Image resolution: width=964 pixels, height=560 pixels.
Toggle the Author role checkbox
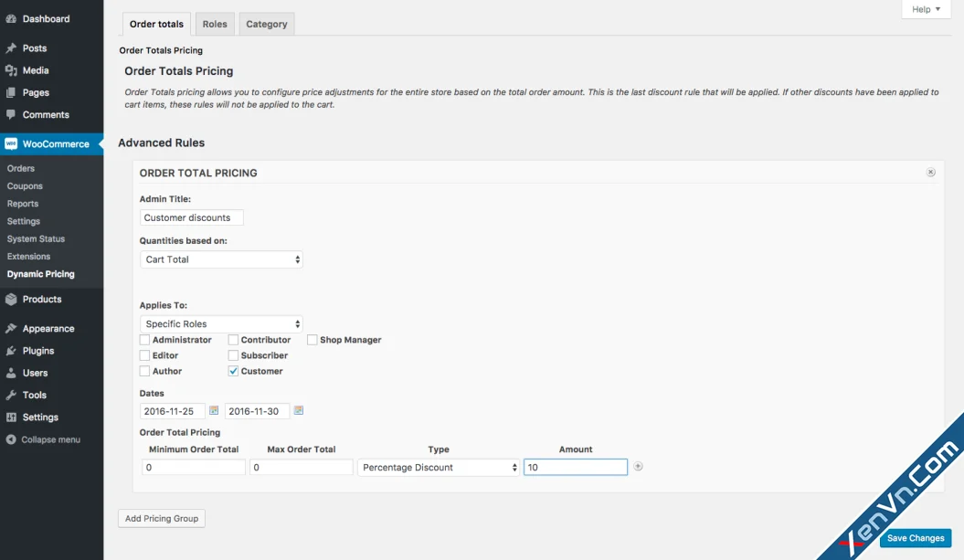pyautogui.click(x=144, y=371)
